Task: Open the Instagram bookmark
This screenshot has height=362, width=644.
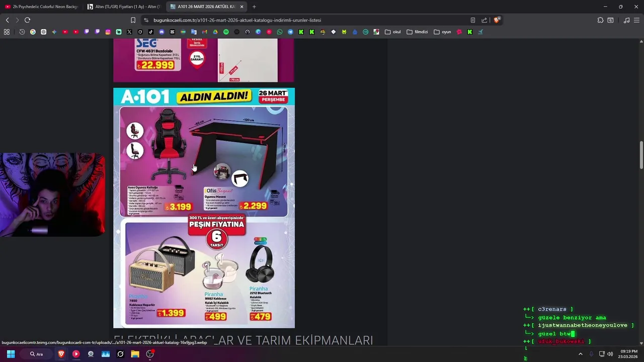Action: (x=108, y=32)
